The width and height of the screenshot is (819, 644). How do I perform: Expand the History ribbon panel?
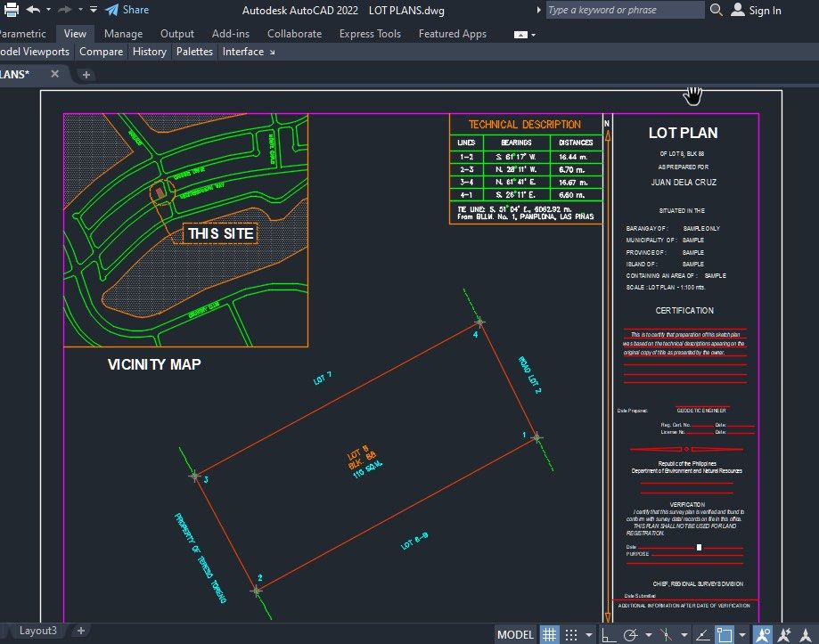pos(150,52)
